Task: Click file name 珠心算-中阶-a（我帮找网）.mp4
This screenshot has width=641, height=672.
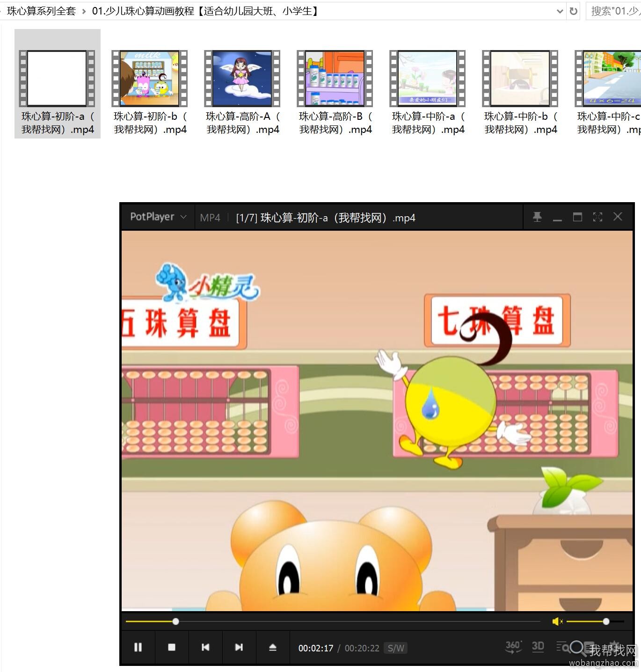Action: [428, 123]
